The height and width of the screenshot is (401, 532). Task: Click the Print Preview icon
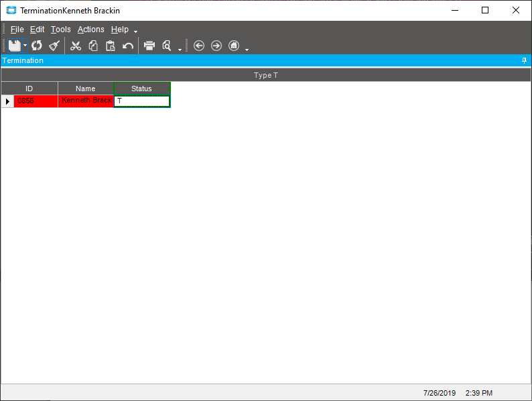coord(167,46)
